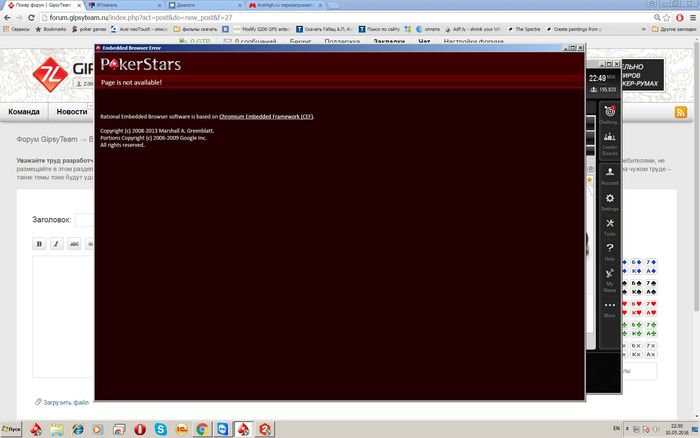Insert the 6 of clubs card symbol

637,325
